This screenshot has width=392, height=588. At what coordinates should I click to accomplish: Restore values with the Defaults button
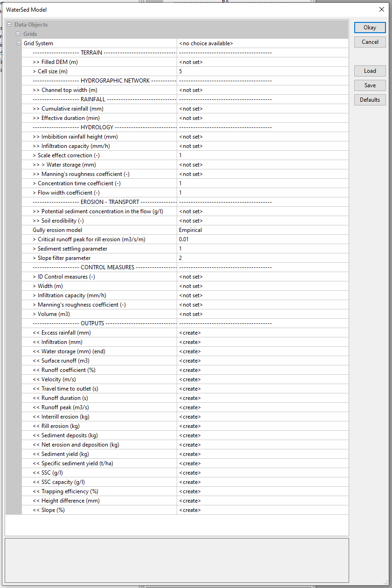(370, 100)
